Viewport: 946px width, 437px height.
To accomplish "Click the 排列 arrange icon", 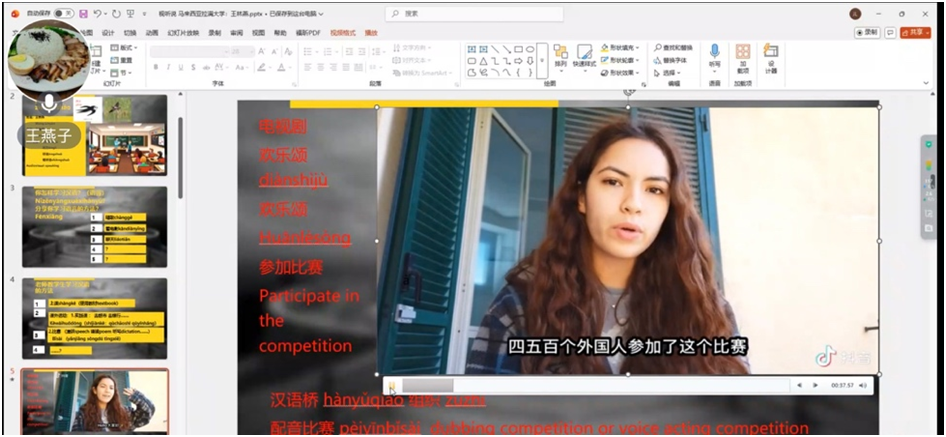I will [560, 56].
